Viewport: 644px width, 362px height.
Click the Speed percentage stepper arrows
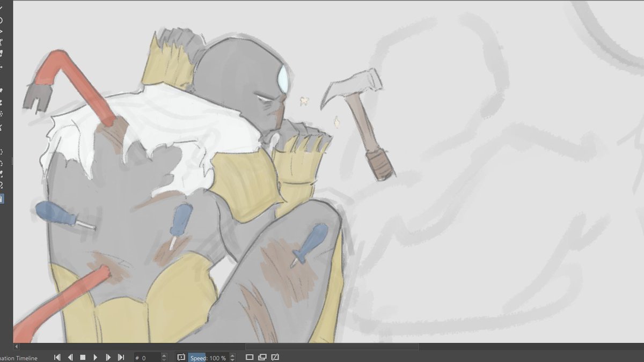coord(232,358)
